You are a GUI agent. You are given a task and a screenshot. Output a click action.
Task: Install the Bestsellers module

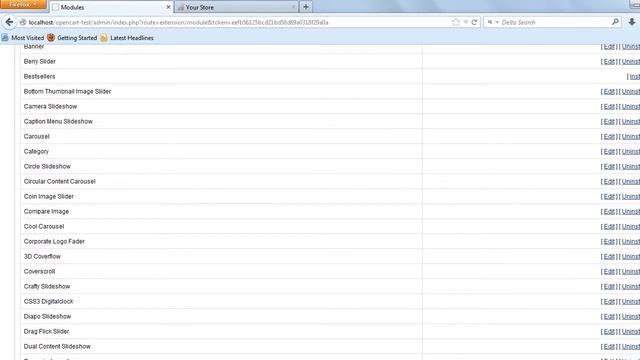click(x=635, y=77)
